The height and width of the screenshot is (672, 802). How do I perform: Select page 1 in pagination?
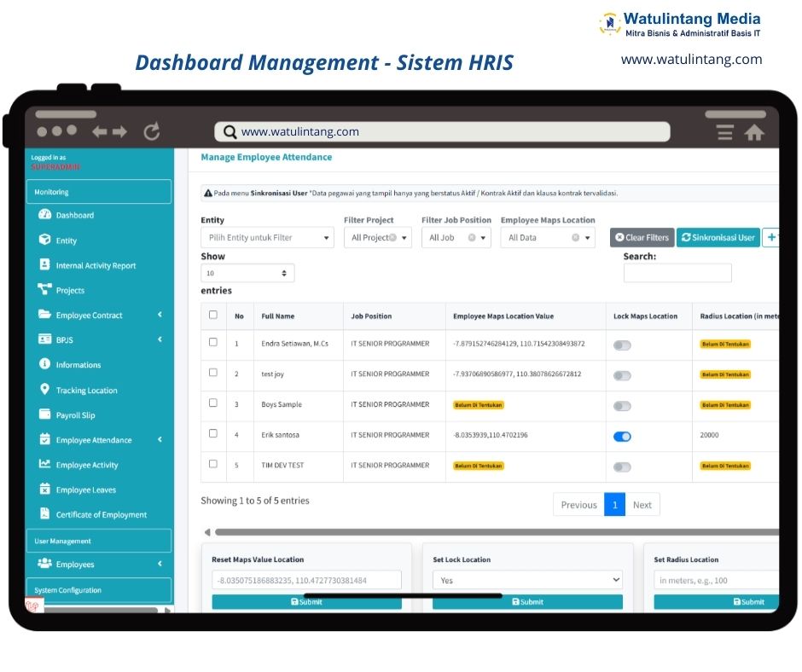click(x=615, y=505)
